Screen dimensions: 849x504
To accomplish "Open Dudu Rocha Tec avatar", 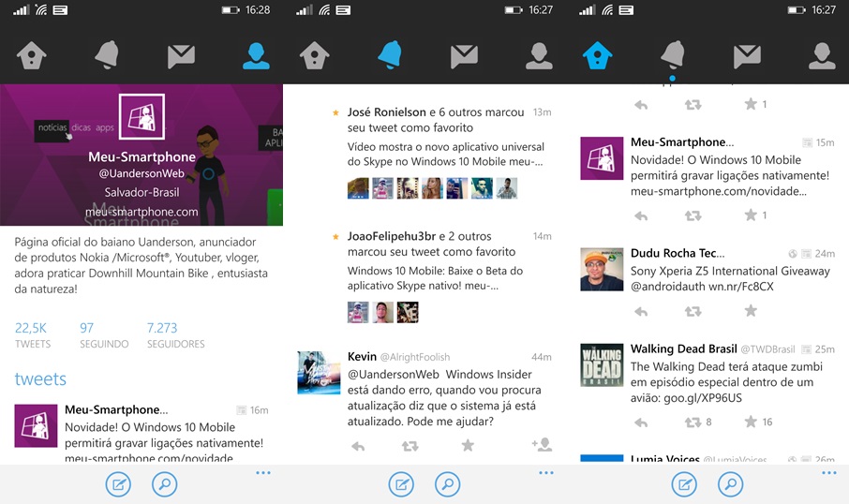I will coord(602,269).
